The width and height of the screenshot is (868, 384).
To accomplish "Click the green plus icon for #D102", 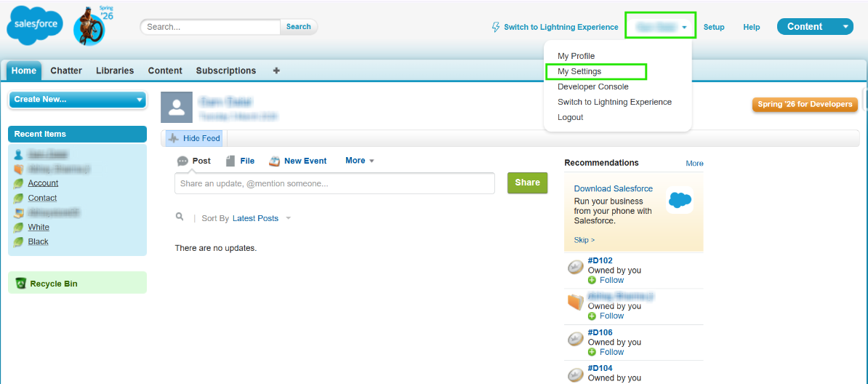I will pos(592,281).
